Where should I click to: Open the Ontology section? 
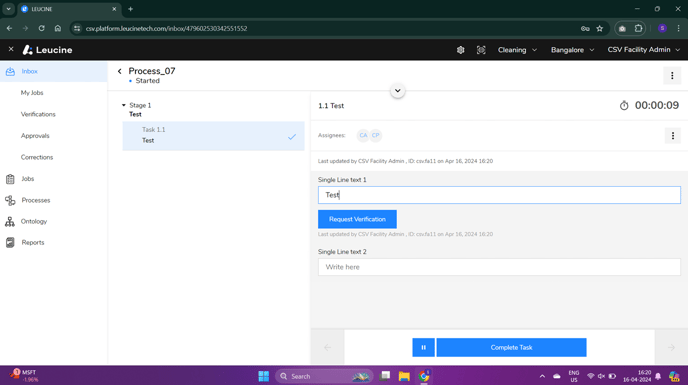click(34, 222)
